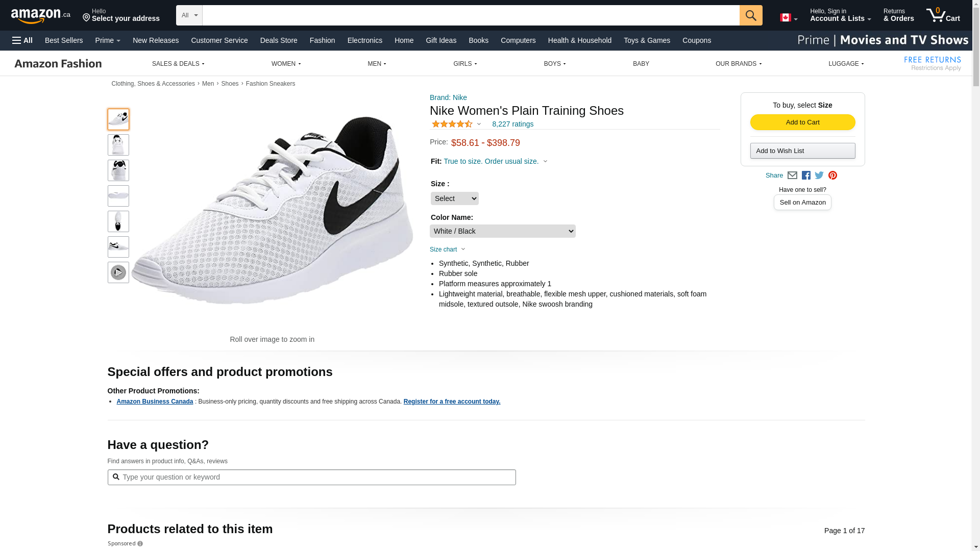This screenshot has width=980, height=551.
Task: Select the second shoe thumbnail image
Action: 118,145
